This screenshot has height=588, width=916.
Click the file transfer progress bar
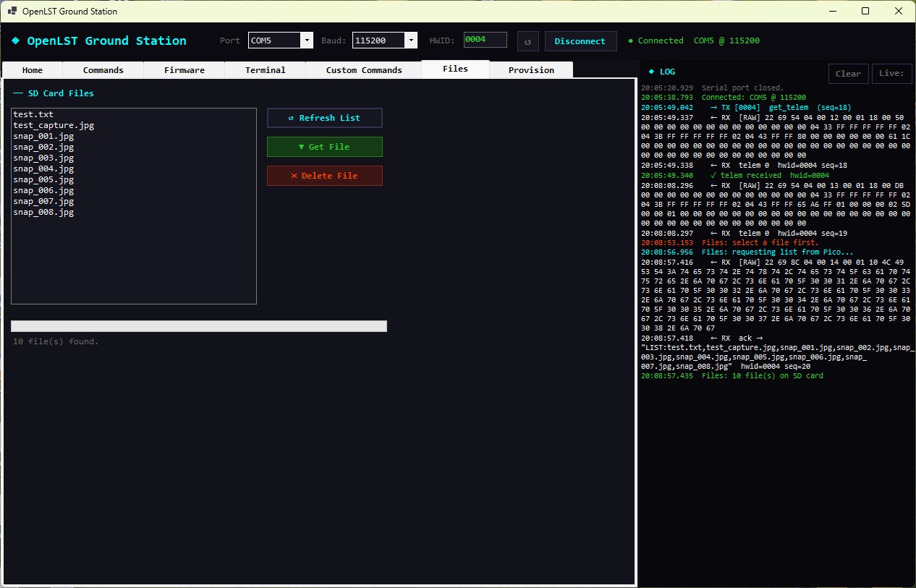tap(199, 326)
